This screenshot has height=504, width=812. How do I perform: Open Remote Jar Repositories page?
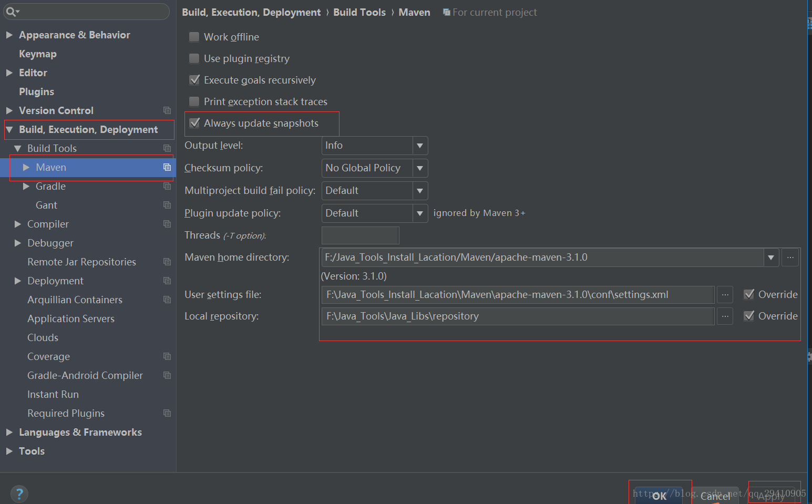coord(81,262)
